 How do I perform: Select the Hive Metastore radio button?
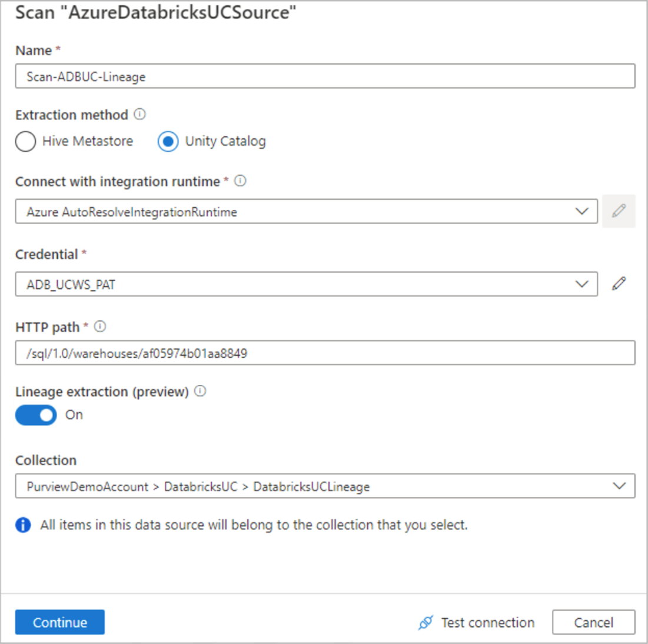(x=26, y=142)
